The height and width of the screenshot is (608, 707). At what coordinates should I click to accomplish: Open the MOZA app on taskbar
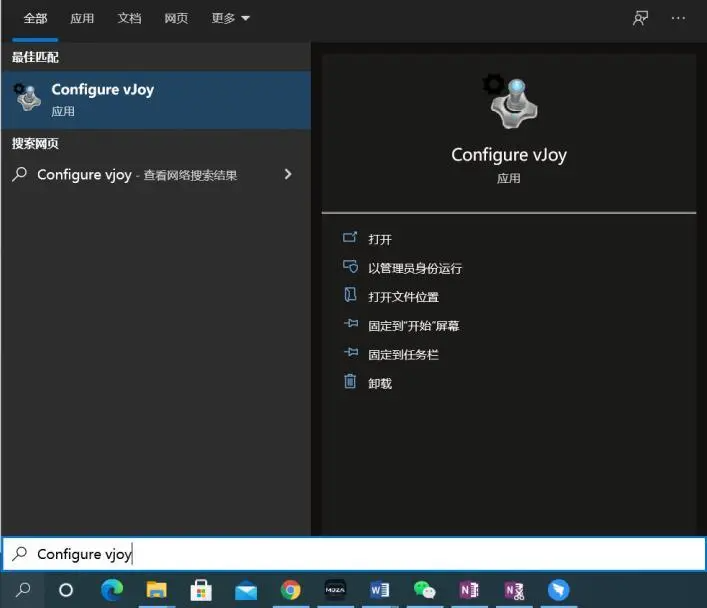click(x=335, y=590)
